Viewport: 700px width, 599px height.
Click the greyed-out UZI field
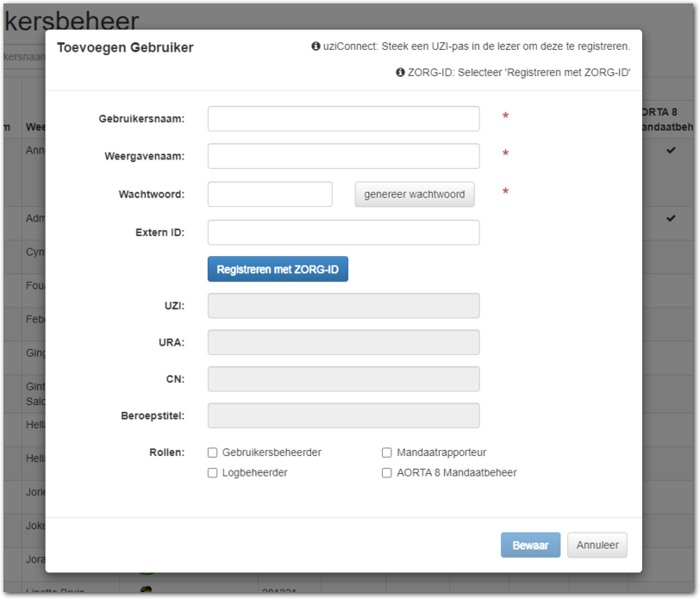click(x=343, y=306)
